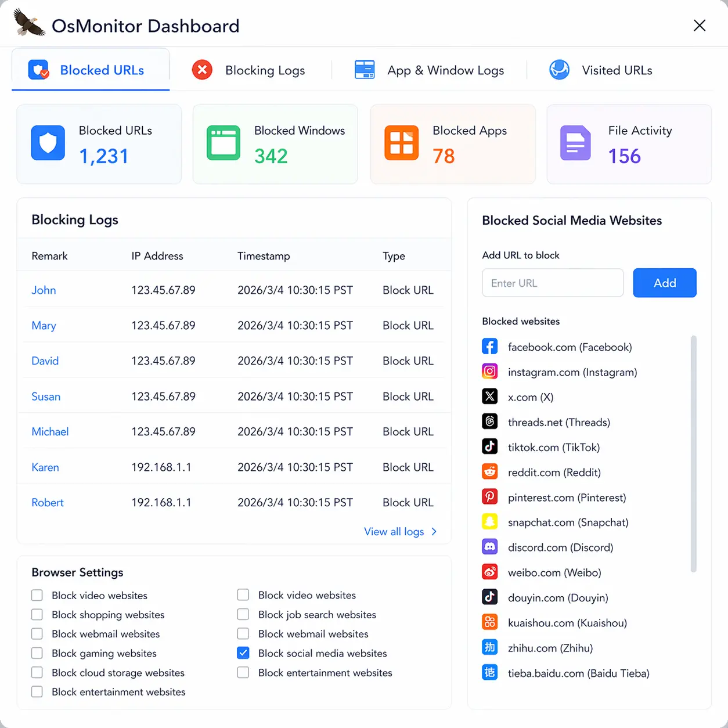
Task: Click the Kuaishou icon beside kuaishou.com
Action: [x=490, y=622]
